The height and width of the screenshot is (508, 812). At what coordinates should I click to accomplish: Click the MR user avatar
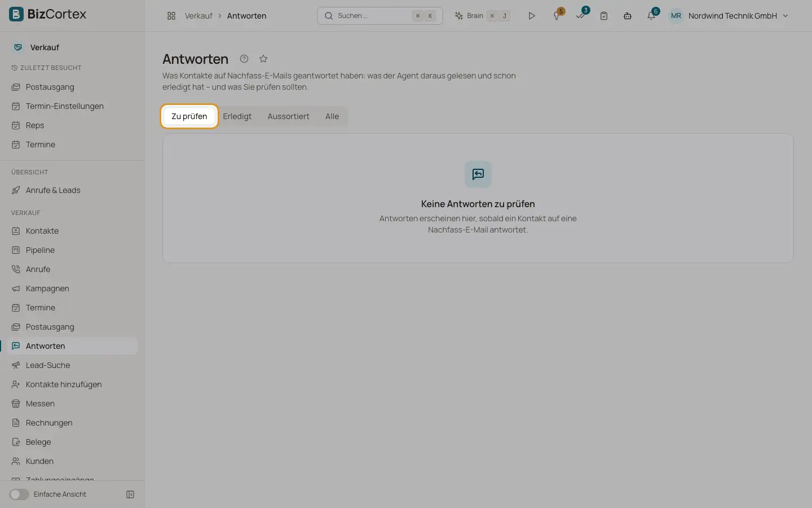(676, 16)
